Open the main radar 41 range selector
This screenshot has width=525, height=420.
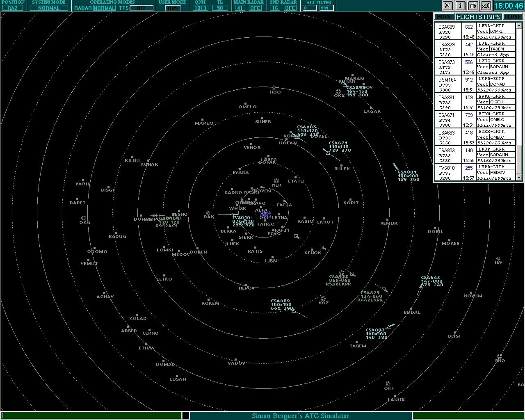pos(240,8)
